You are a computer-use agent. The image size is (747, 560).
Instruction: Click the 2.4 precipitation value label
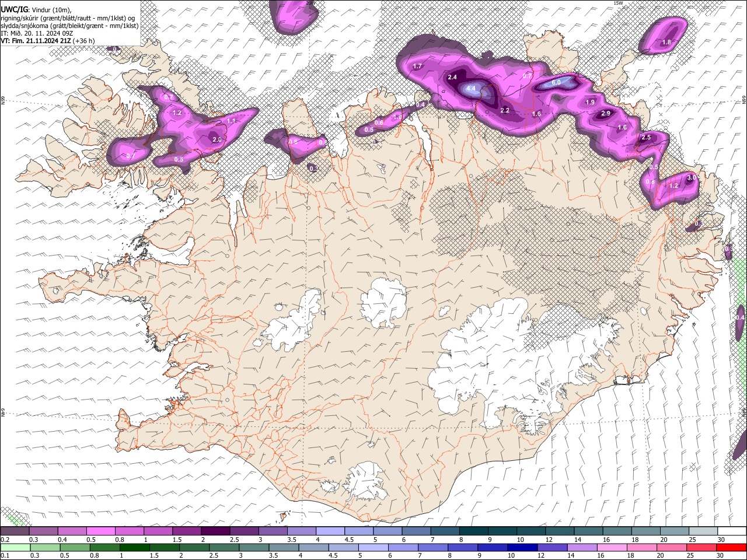(x=452, y=77)
